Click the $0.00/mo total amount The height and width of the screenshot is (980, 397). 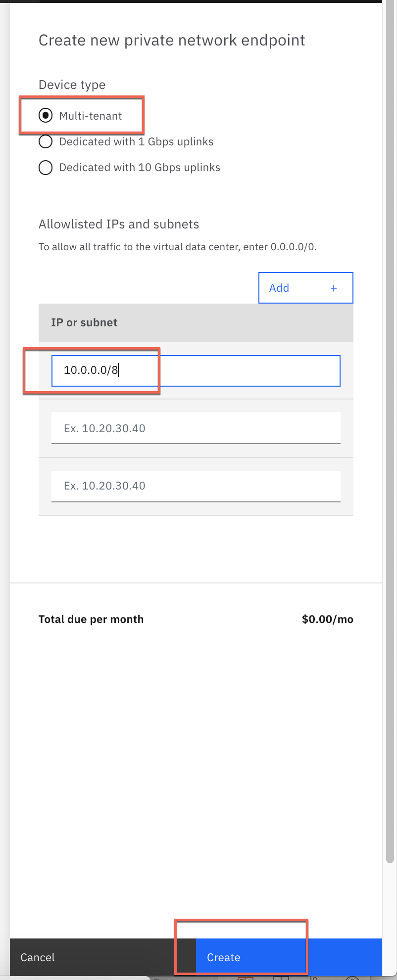click(327, 620)
